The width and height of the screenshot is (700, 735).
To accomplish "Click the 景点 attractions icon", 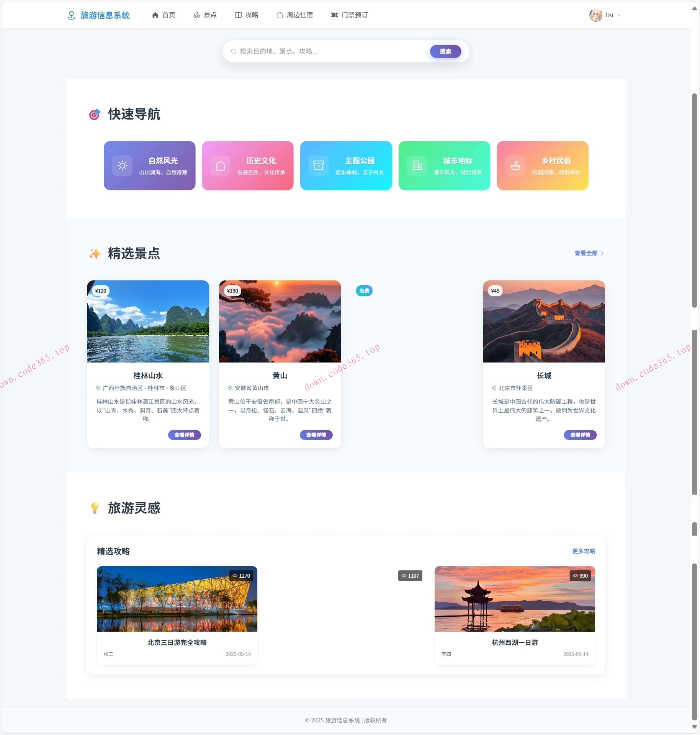I will tap(196, 15).
